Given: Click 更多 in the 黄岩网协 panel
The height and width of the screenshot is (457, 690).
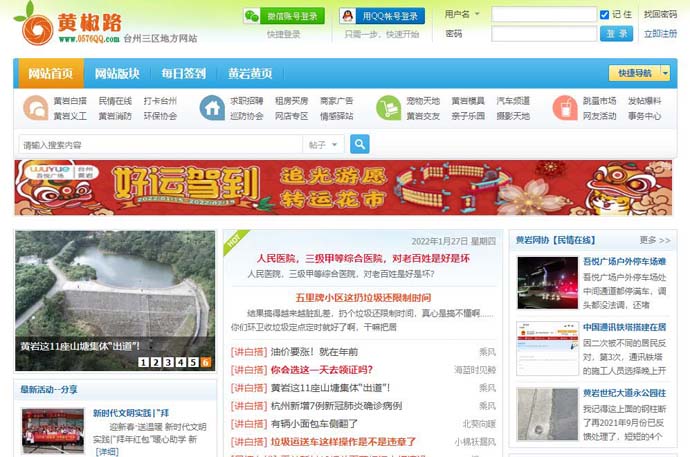Looking at the screenshot, I should click(655, 241).
